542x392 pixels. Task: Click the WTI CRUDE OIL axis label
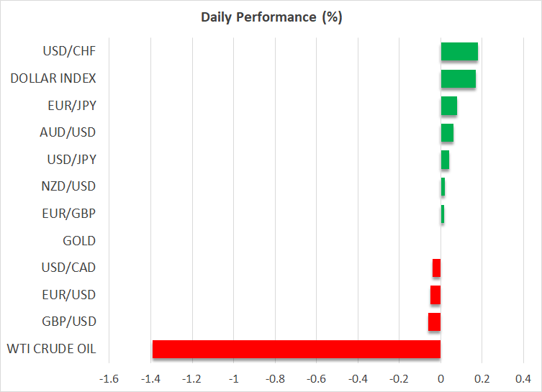point(51,350)
